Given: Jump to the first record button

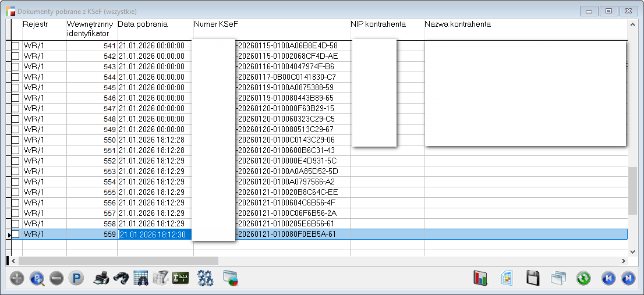Looking at the screenshot, I should click(x=608, y=278).
